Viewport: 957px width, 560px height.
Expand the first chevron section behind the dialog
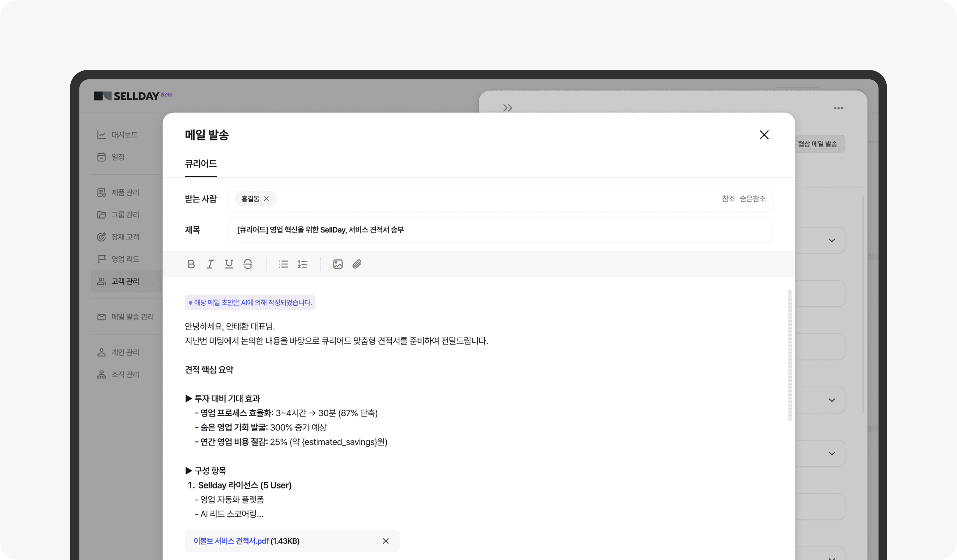pos(832,240)
